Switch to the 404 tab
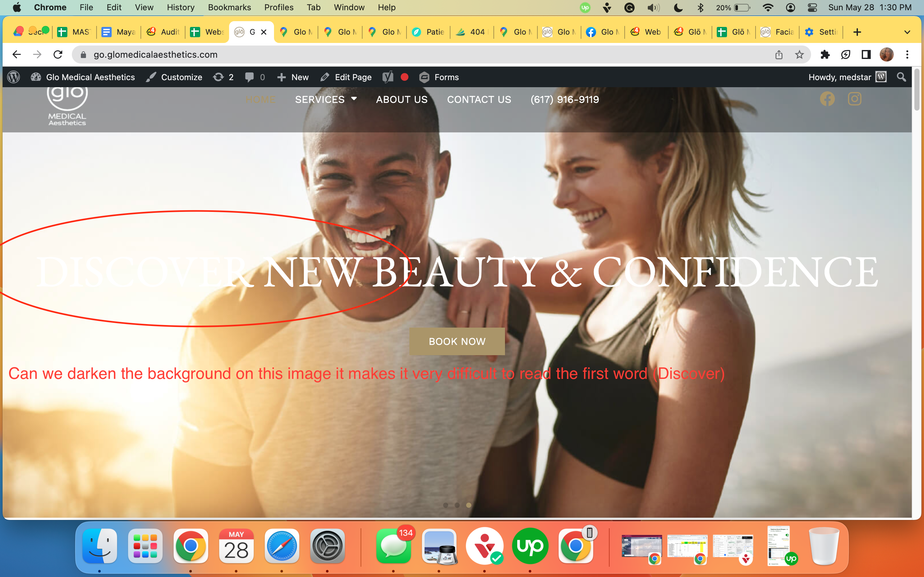The image size is (924, 577). pyautogui.click(x=472, y=32)
